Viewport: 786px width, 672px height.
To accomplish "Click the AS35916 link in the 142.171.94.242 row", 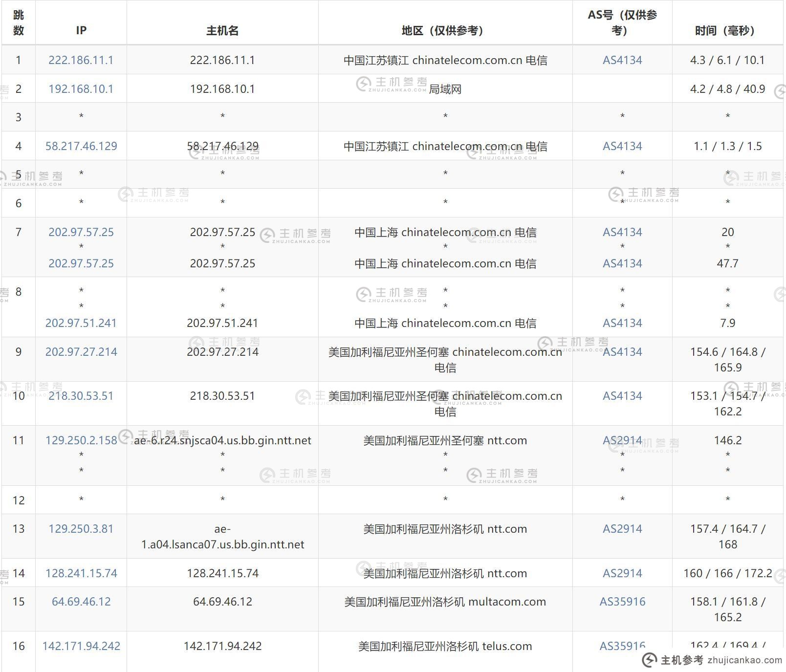I will coord(622,646).
